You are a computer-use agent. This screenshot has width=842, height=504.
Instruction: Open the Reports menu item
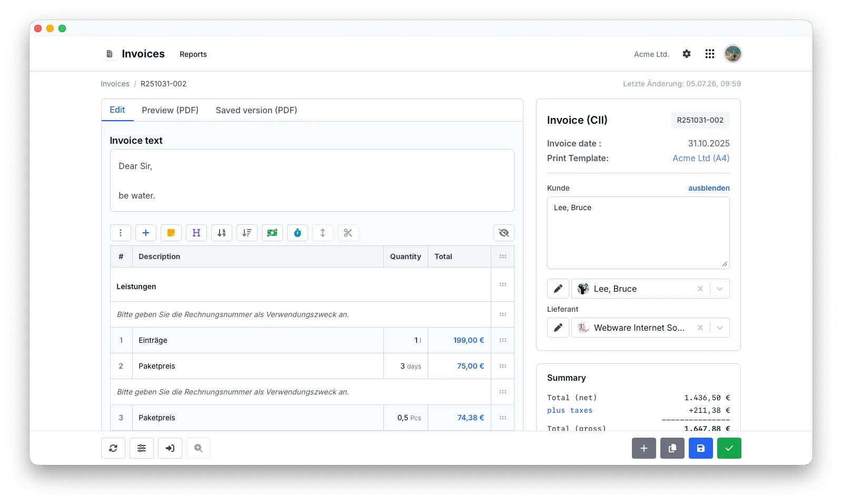pos(193,54)
